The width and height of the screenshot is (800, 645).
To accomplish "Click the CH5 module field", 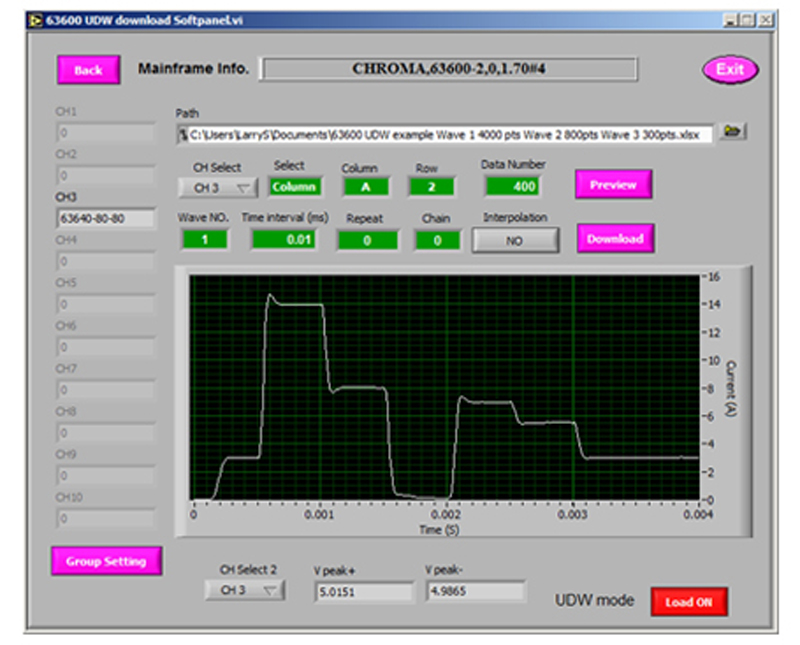I will 105,304.
